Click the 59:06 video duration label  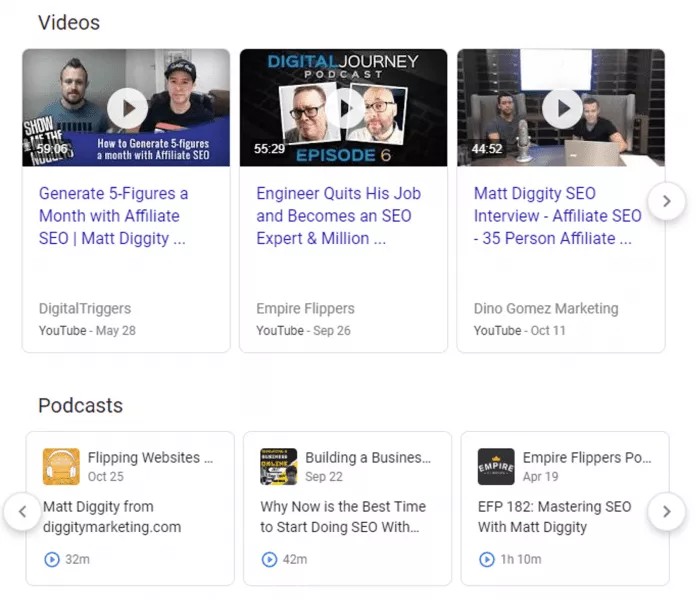(x=52, y=149)
